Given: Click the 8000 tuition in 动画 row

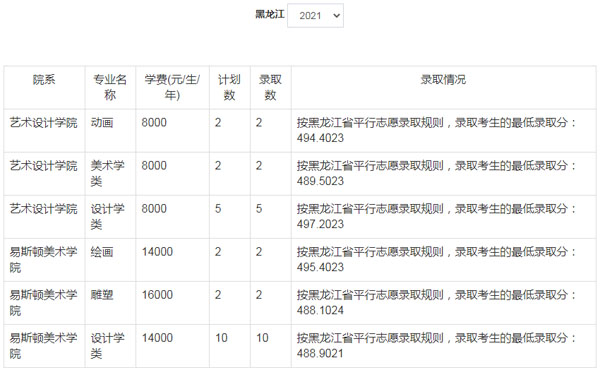Looking at the screenshot, I should (172, 130).
